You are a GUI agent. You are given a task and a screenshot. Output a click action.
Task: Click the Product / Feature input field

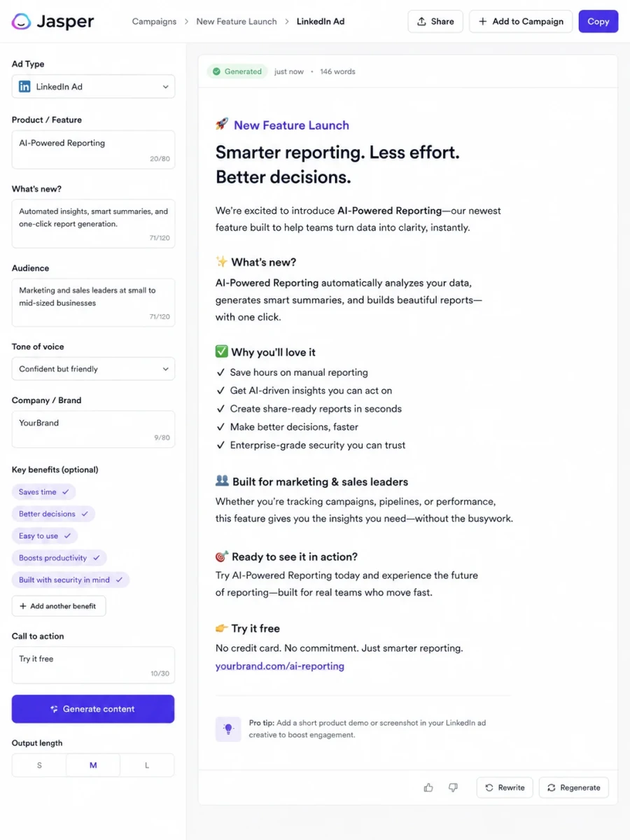point(93,149)
